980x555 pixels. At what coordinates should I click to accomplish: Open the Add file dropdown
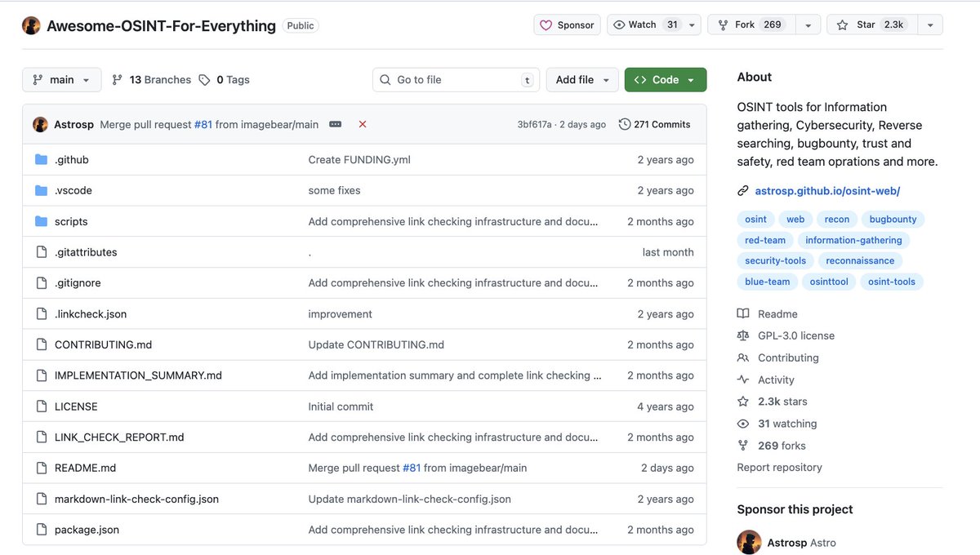[582, 80]
